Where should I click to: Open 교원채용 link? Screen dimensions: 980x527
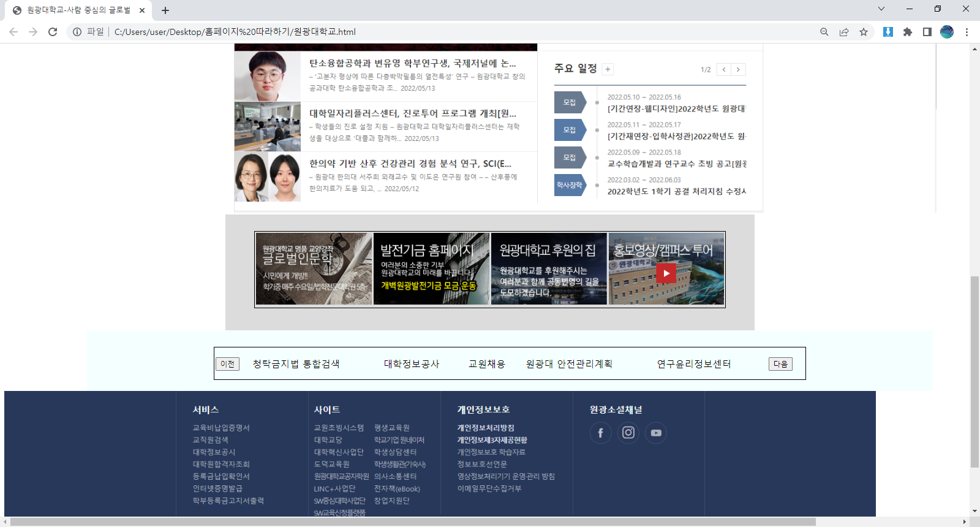click(487, 364)
